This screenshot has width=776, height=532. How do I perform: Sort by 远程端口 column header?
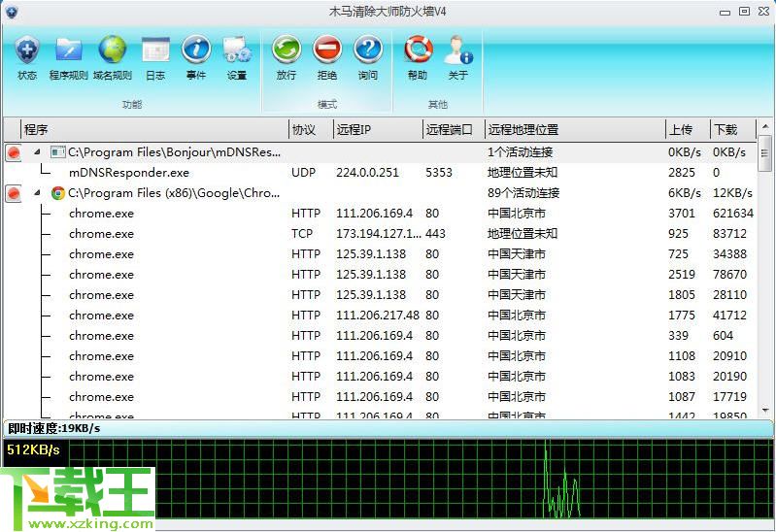click(454, 130)
